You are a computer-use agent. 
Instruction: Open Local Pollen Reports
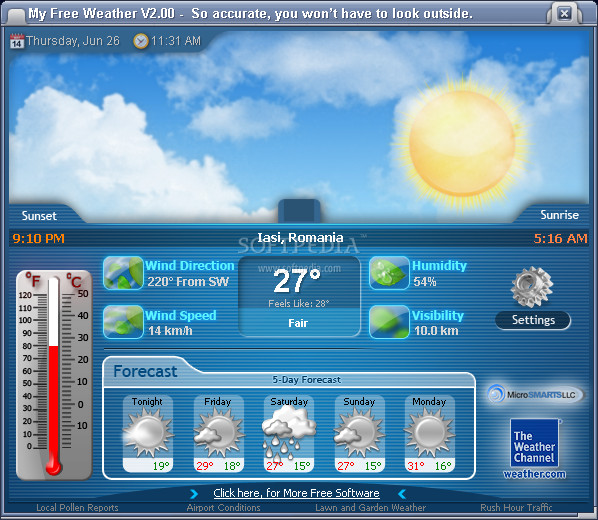77,508
